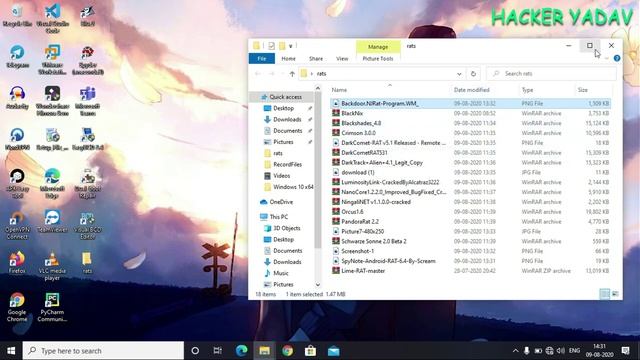This screenshot has width=640, height=360.
Task: Open the Picture Tools ribbon tab
Action: (378, 58)
